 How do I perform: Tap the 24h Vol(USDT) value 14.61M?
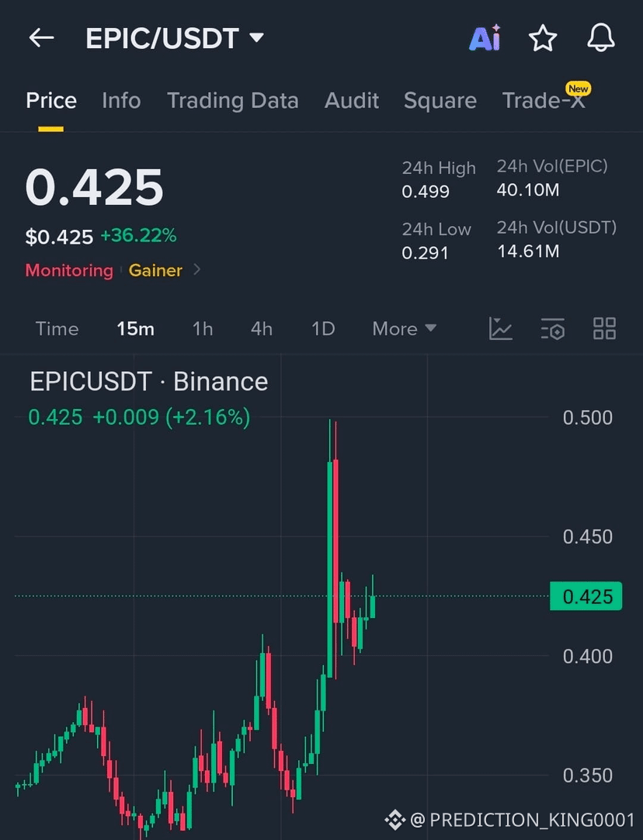pos(528,251)
